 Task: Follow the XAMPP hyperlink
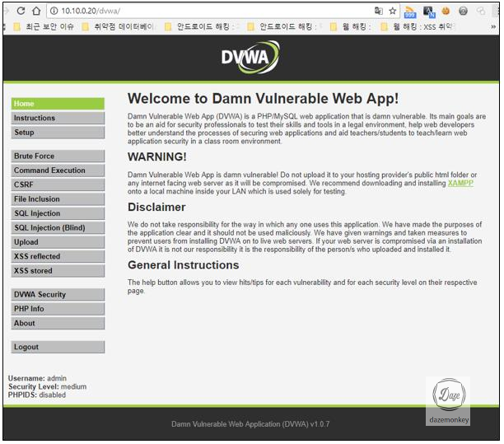(x=460, y=183)
